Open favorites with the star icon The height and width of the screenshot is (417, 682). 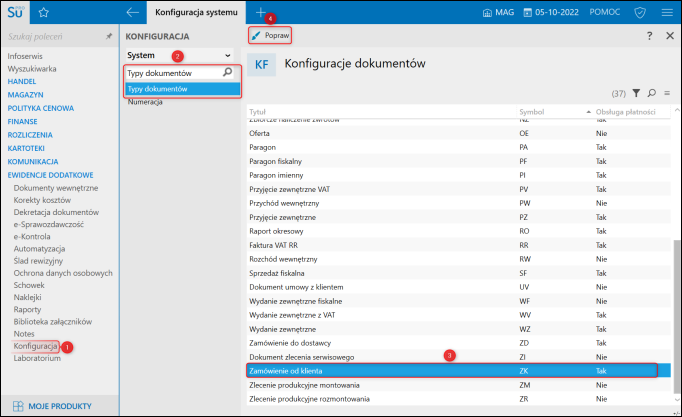pyautogui.click(x=43, y=13)
